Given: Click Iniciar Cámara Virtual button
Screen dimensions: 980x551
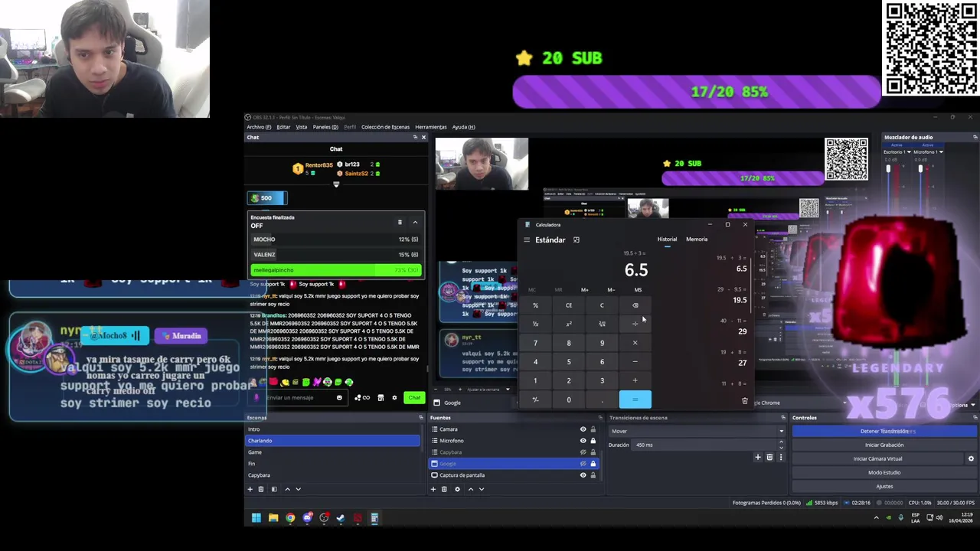Looking at the screenshot, I should click(877, 458).
